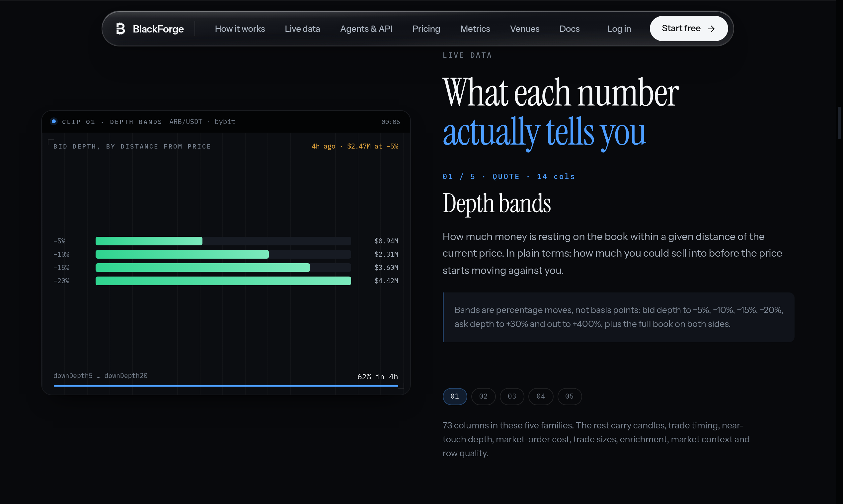This screenshot has width=843, height=504.
Task: Switch to step 03 pill
Action: pyautogui.click(x=511, y=396)
